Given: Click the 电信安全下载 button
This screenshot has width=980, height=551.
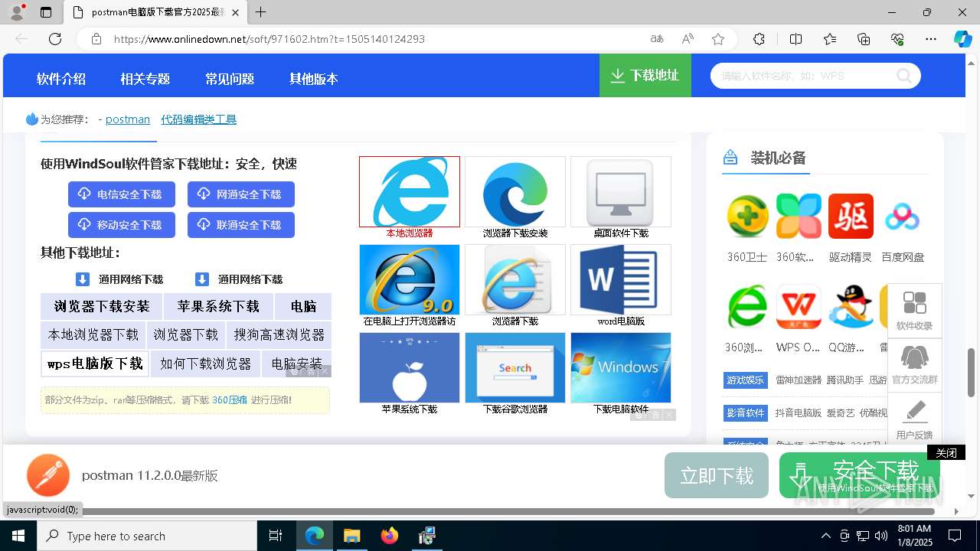Looking at the screenshot, I should pos(122,194).
